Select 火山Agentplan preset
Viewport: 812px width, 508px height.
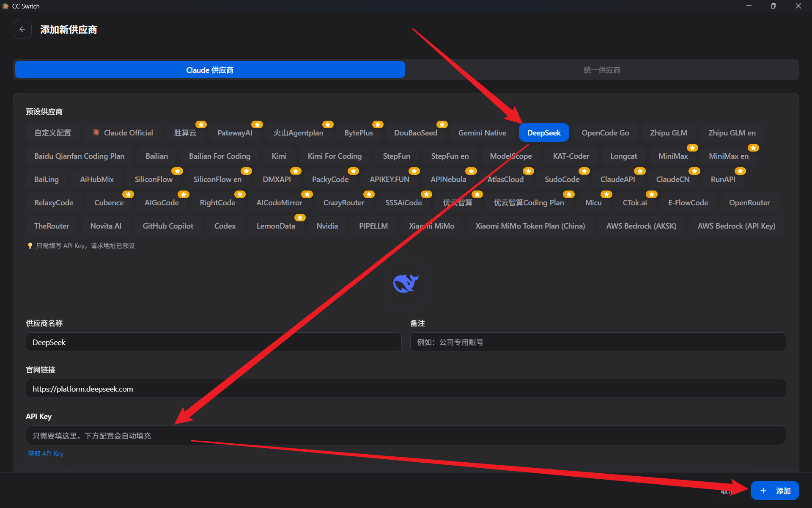pos(298,133)
